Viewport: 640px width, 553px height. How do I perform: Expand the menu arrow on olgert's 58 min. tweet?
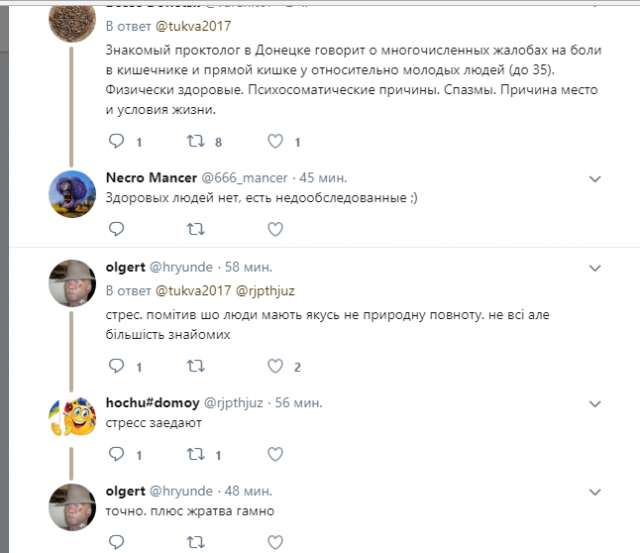[x=595, y=268]
